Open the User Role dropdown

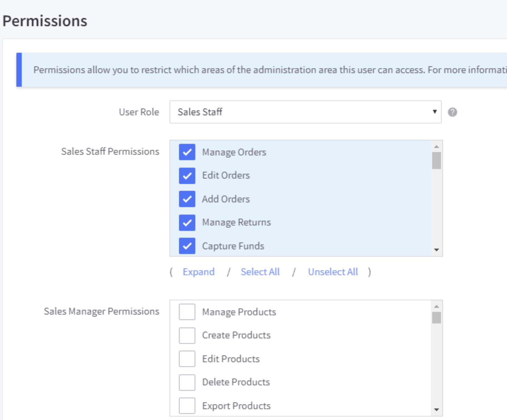[x=305, y=112]
